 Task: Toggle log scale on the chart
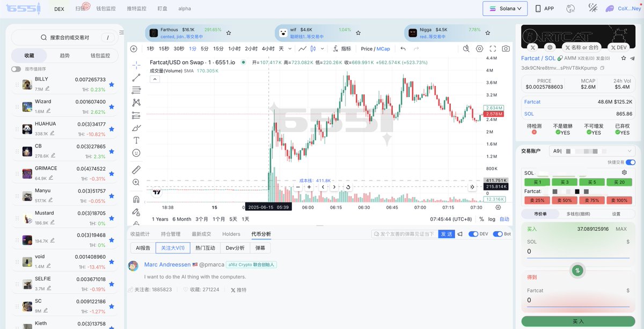pyautogui.click(x=492, y=219)
